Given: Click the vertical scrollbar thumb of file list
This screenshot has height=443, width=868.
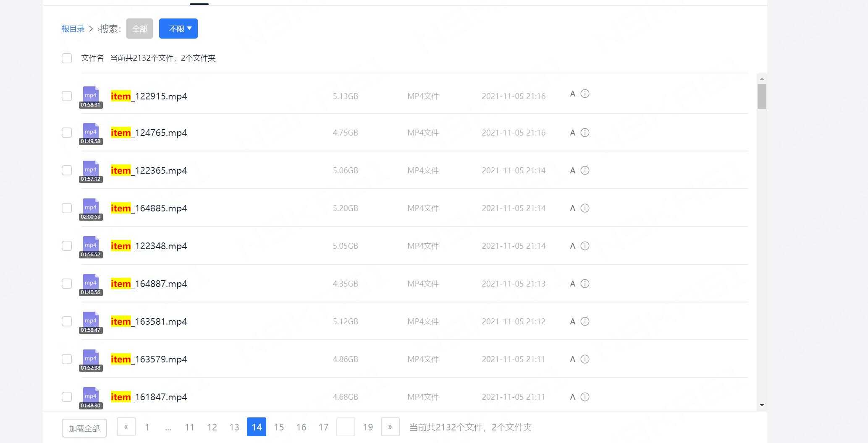Looking at the screenshot, I should click(x=762, y=96).
